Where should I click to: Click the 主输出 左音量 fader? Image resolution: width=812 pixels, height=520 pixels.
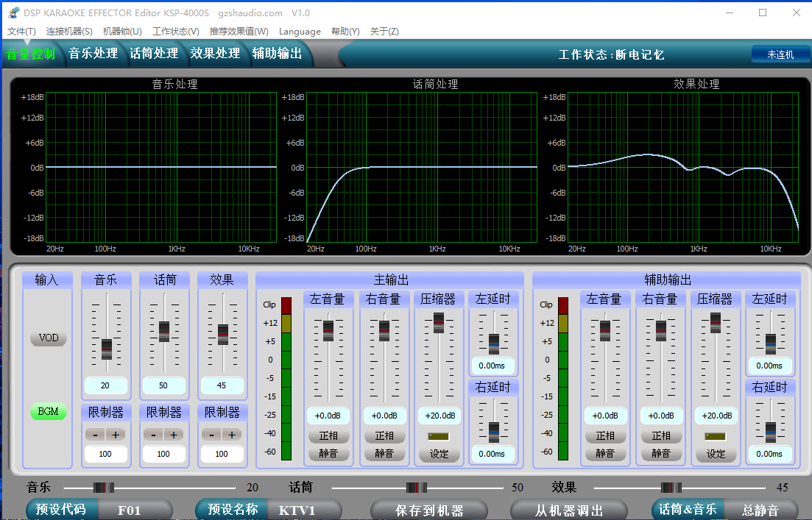click(328, 331)
